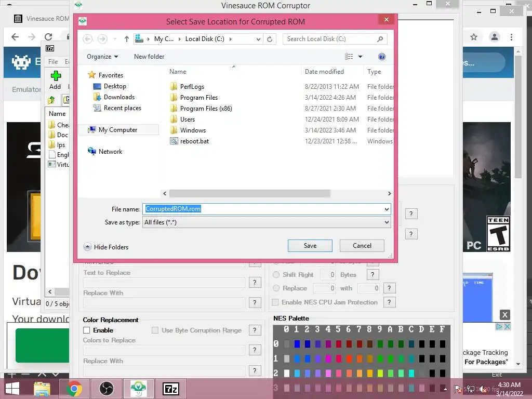The height and width of the screenshot is (399, 532).
Task: Click the network tray icon
Action: (x=471, y=389)
